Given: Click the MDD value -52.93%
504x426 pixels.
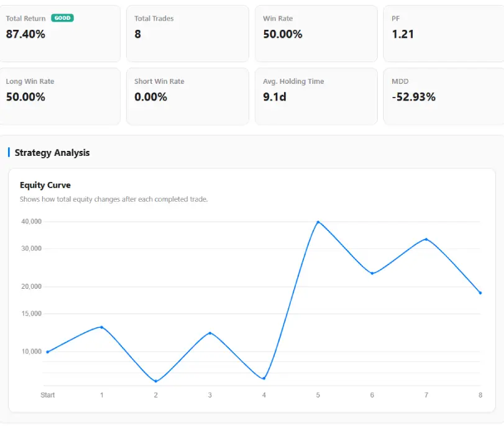Looking at the screenshot, I should (414, 97).
